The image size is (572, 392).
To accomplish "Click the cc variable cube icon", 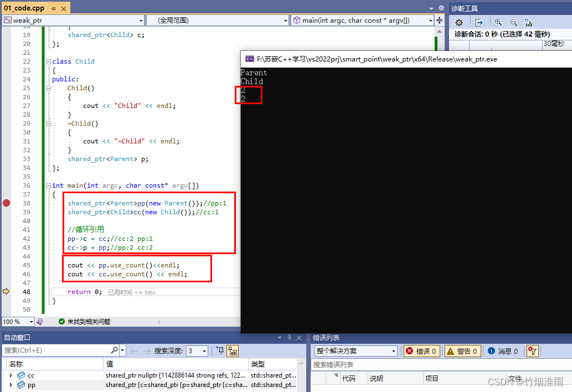I will click(21, 375).
